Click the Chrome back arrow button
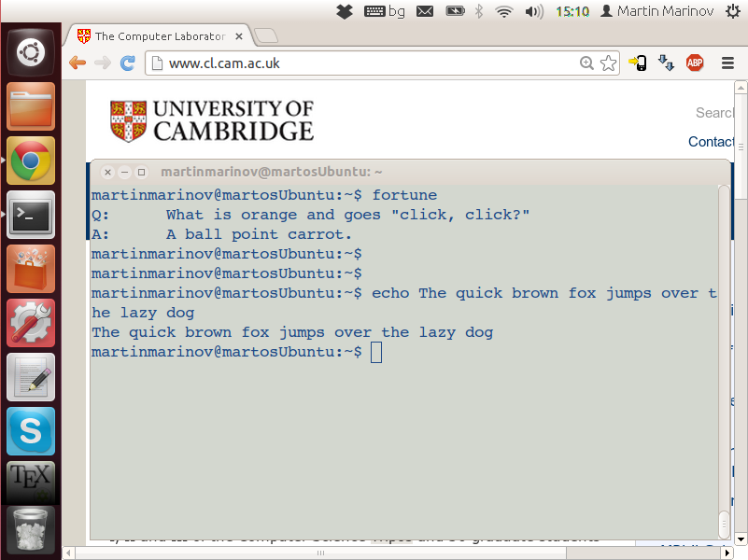Screen dimensions: 748x560 [78, 63]
